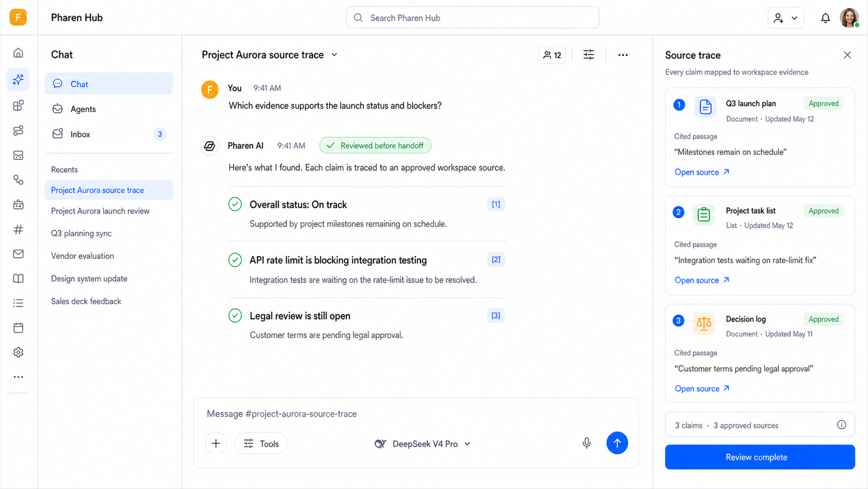
Task: Click the more dots in left rail
Action: pos(18,377)
